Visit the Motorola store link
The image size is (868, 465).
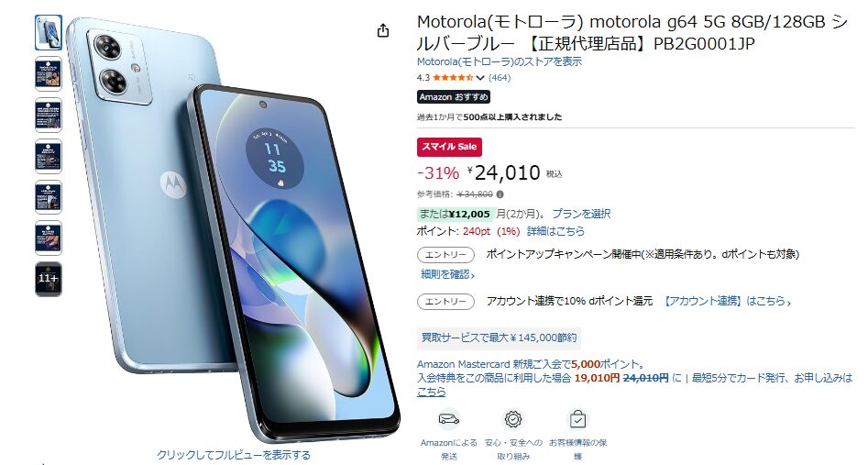click(499, 61)
